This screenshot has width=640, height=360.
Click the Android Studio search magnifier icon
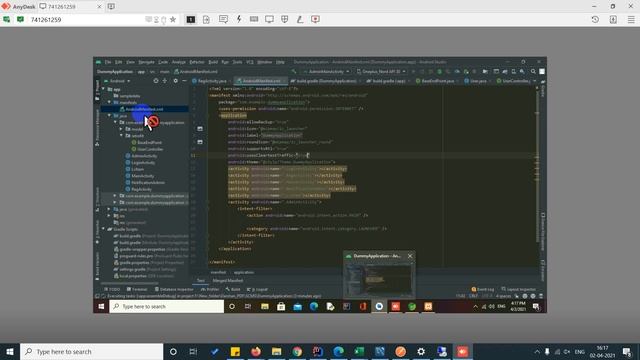533,71
